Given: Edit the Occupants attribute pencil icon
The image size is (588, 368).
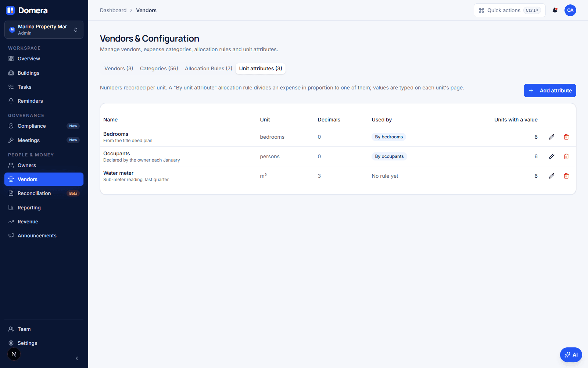Looking at the screenshot, I should [x=552, y=156].
